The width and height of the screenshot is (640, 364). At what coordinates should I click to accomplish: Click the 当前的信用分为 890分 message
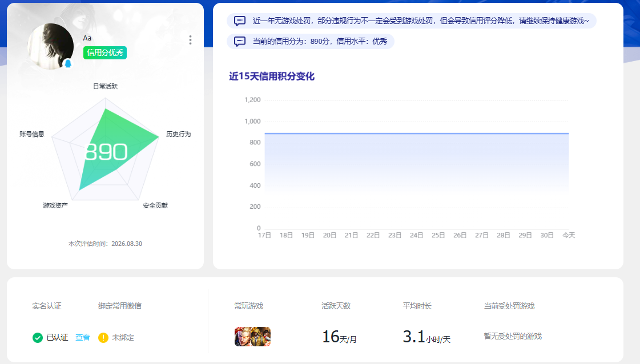point(311,41)
